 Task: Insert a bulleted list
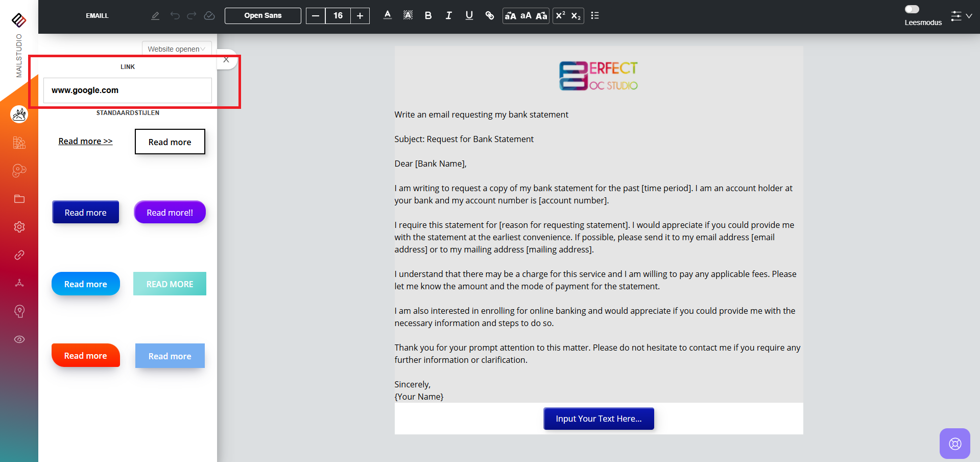[594, 16]
